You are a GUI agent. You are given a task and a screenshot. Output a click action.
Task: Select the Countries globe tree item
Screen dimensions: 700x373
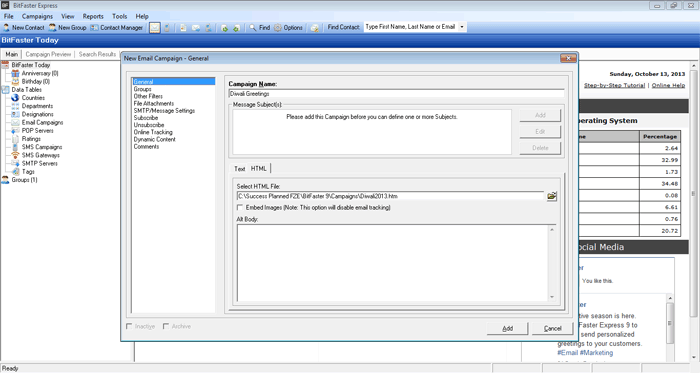point(33,98)
